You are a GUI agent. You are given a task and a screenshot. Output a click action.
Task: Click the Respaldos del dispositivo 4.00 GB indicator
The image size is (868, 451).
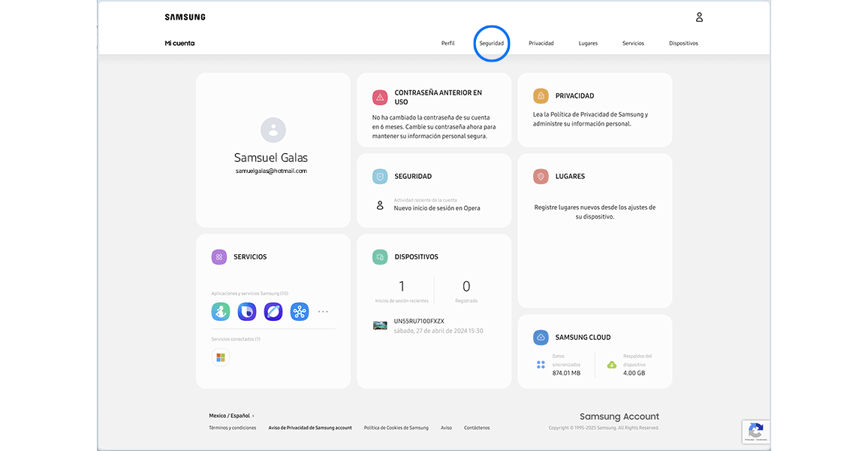coord(631,364)
